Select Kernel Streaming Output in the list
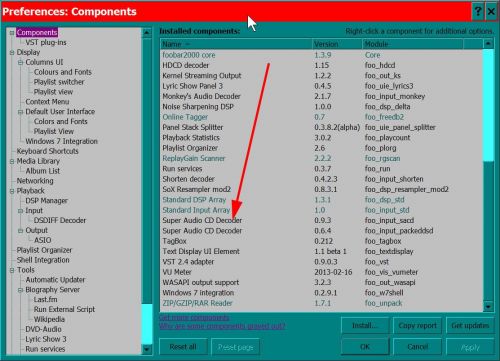This screenshot has width=500, height=361. [x=321, y=76]
